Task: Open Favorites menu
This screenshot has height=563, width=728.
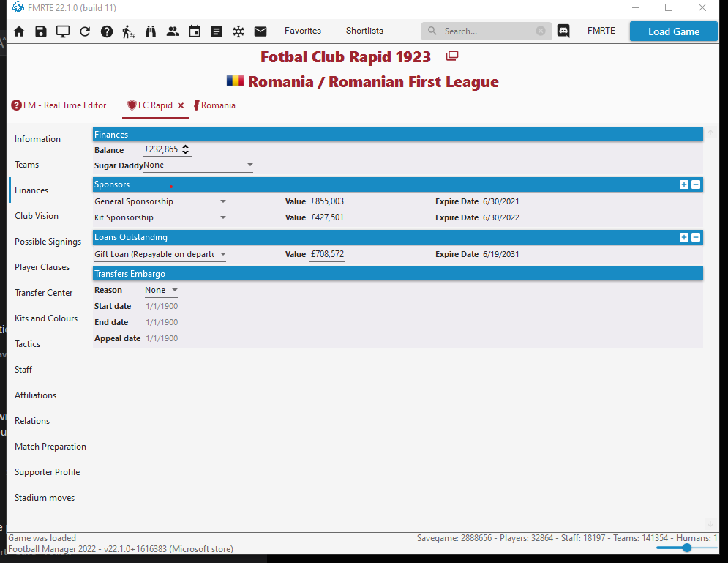Action: click(x=303, y=31)
